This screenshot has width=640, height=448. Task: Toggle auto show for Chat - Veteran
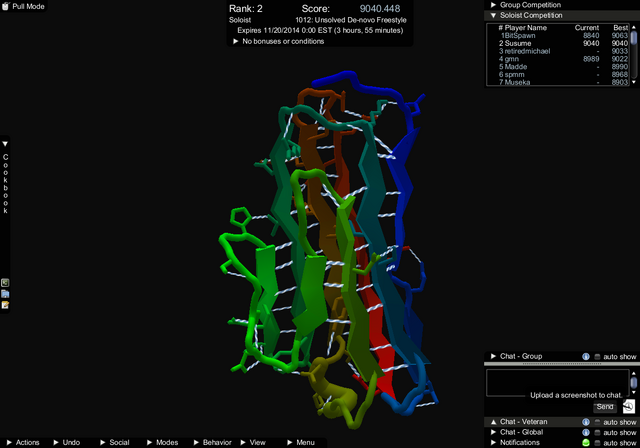pos(598,422)
